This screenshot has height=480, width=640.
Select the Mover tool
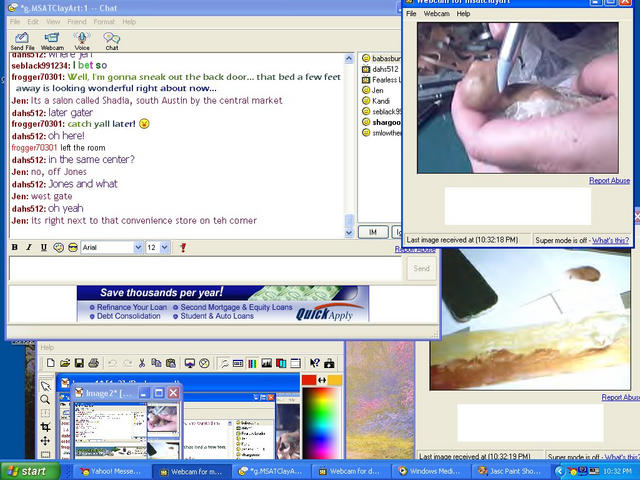45,441
